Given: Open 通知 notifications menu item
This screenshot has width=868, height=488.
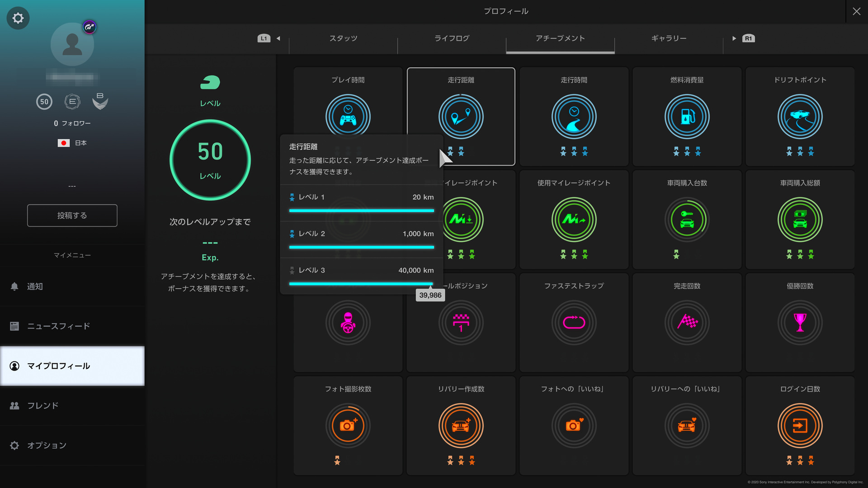Looking at the screenshot, I should [x=72, y=286].
